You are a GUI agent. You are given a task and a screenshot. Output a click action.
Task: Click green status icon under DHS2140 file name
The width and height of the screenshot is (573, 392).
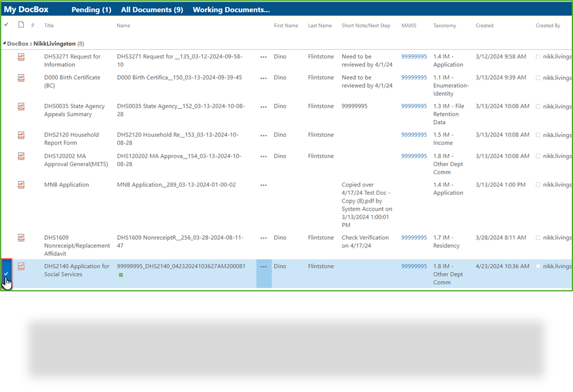coord(121,274)
